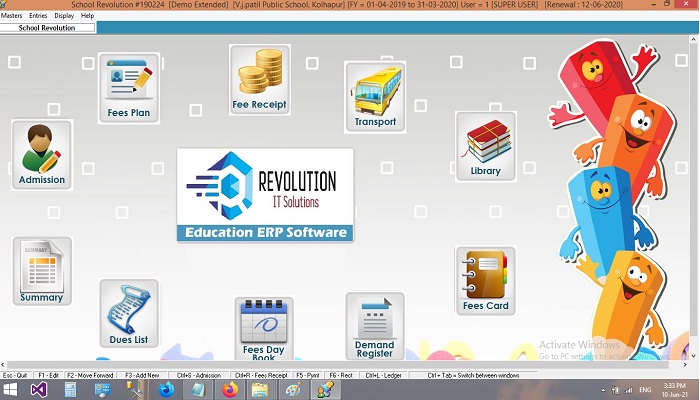Open Calculator from the taskbar
Viewport: 700px width, 400px height.
point(71,390)
